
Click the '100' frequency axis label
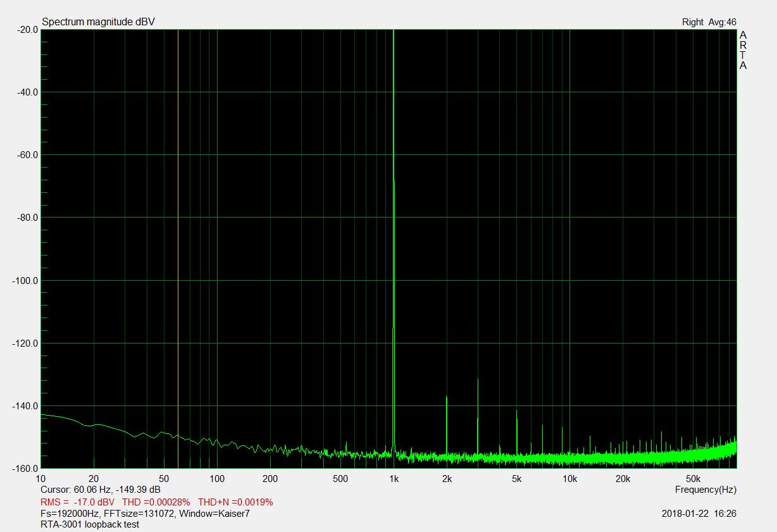[217, 479]
